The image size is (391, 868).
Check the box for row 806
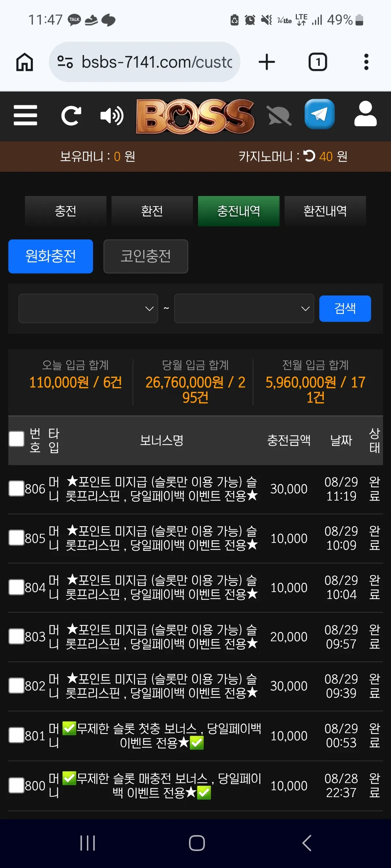(x=16, y=488)
